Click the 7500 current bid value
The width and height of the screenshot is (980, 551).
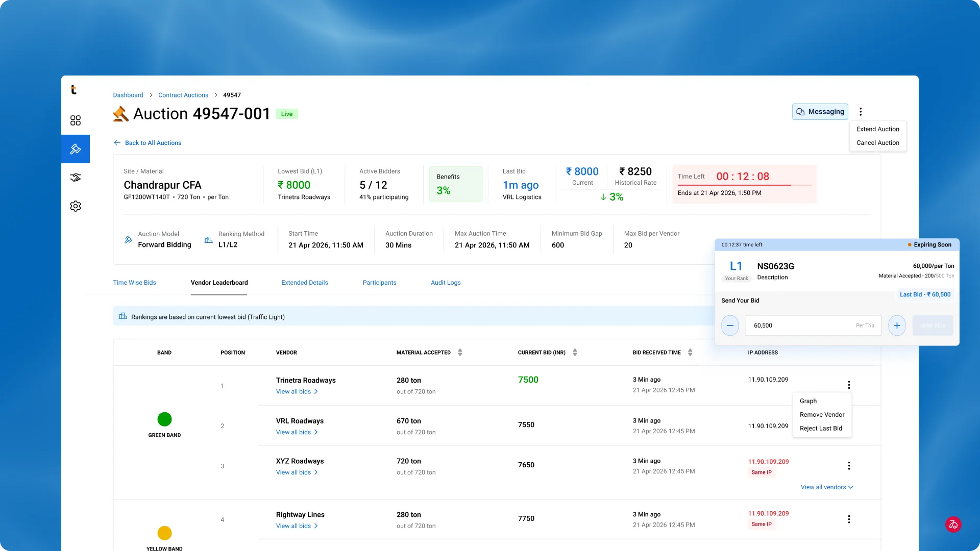pos(528,380)
